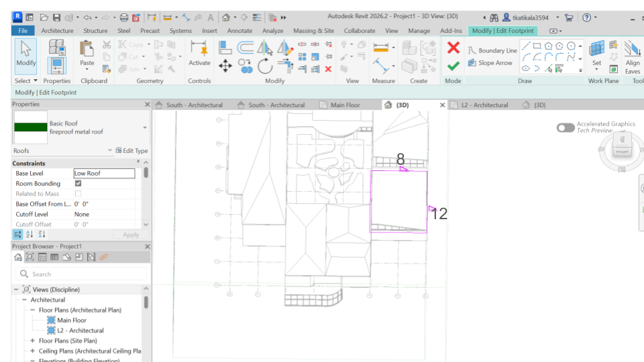Viewport: 644px width, 362px height.
Task: Expand the Ceiling Plans node
Action: [32, 351]
